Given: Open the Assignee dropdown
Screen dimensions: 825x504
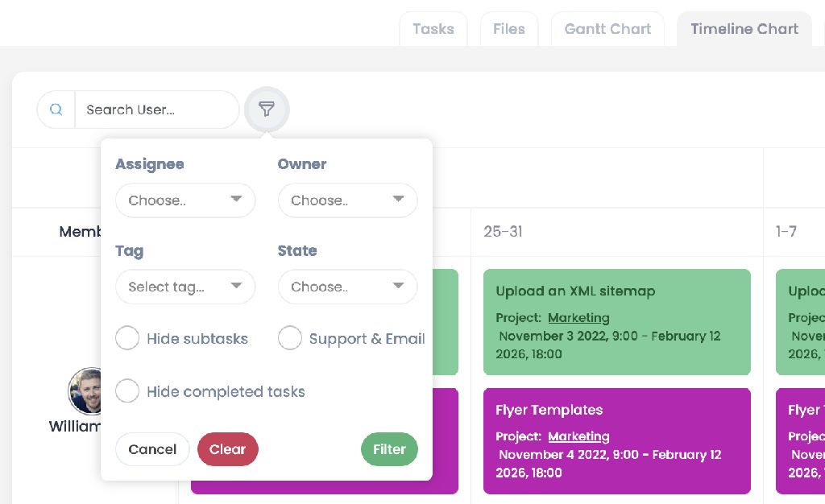Looking at the screenshot, I should [x=185, y=200].
